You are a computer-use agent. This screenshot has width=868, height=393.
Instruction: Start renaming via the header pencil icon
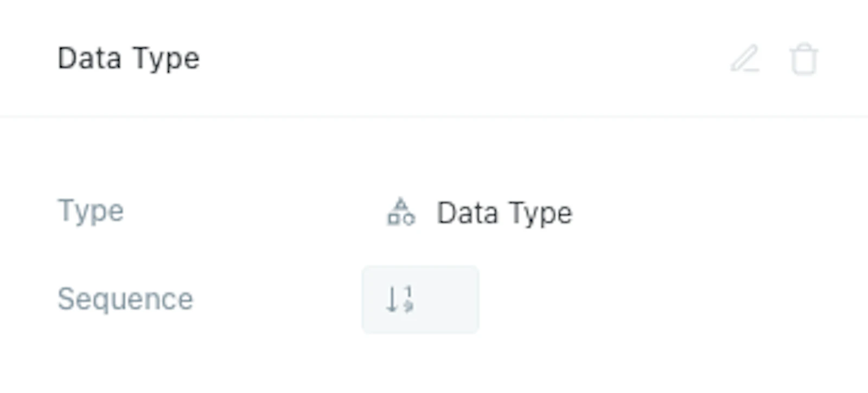745,59
